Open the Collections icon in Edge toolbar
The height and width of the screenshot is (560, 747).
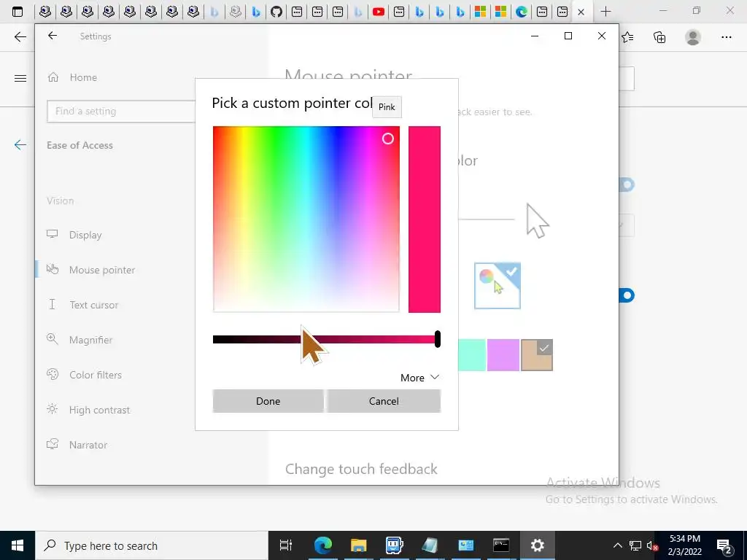[x=659, y=37]
